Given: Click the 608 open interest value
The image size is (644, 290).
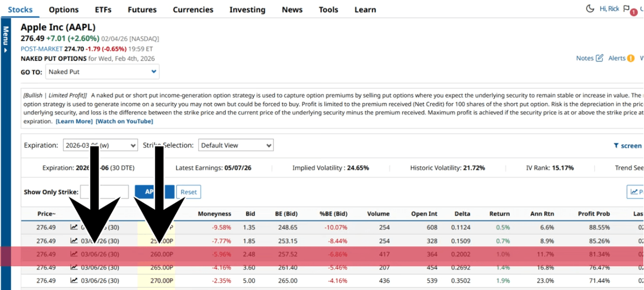Looking at the screenshot, I should [x=432, y=227].
